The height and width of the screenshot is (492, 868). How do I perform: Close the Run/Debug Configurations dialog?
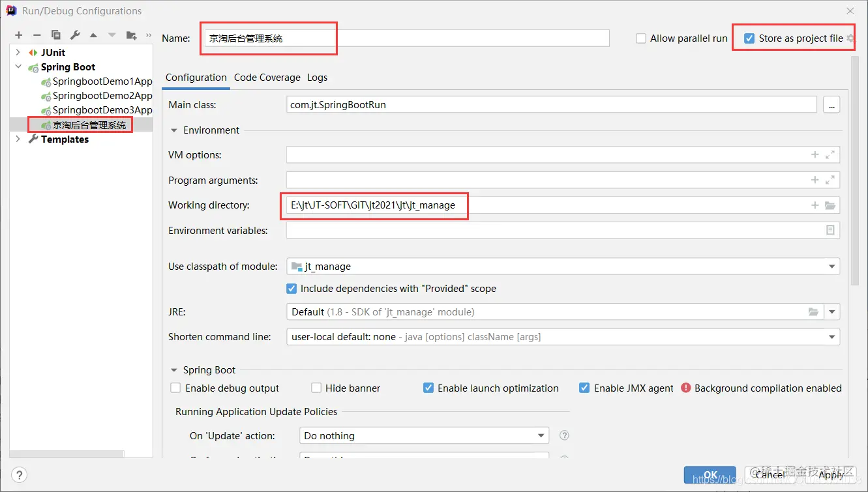[850, 11]
